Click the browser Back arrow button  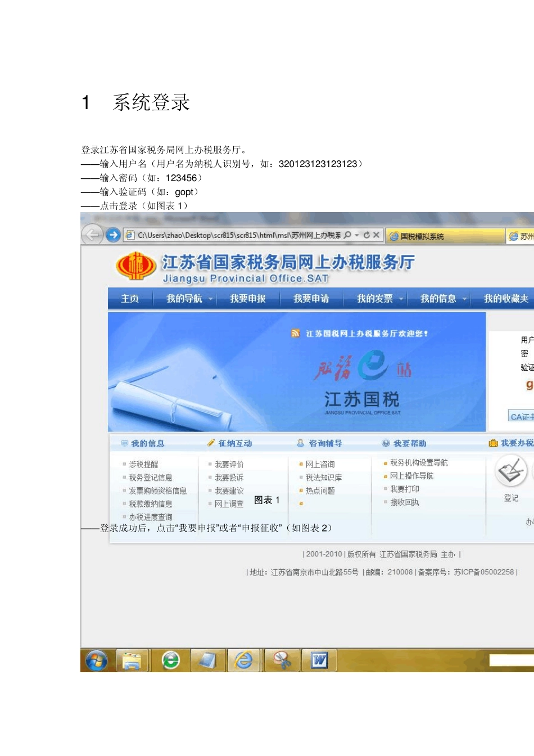(x=93, y=234)
